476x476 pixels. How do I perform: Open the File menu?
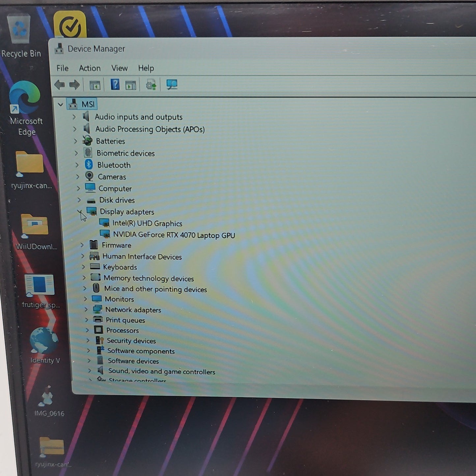click(63, 68)
